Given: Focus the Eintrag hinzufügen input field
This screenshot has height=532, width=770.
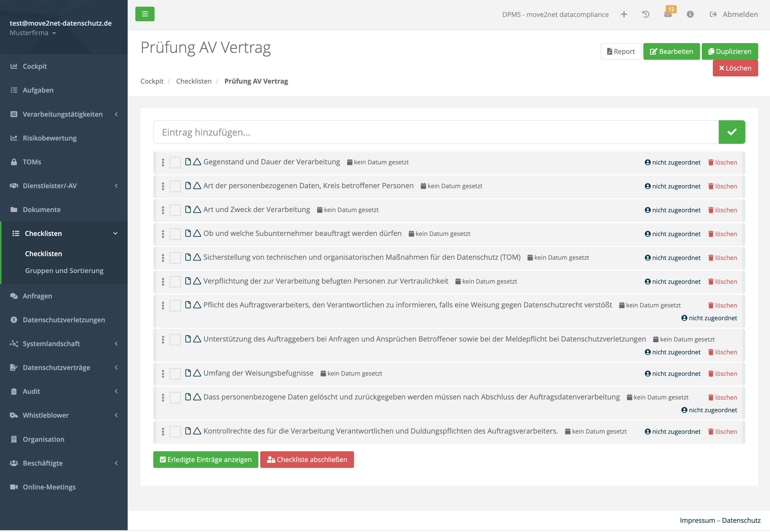Looking at the screenshot, I should (x=436, y=132).
